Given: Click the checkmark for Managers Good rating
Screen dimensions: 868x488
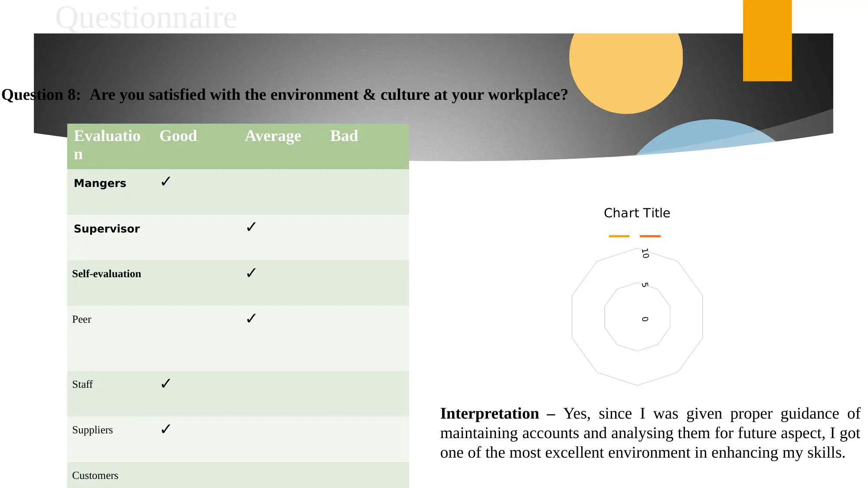Looking at the screenshot, I should (x=166, y=182).
